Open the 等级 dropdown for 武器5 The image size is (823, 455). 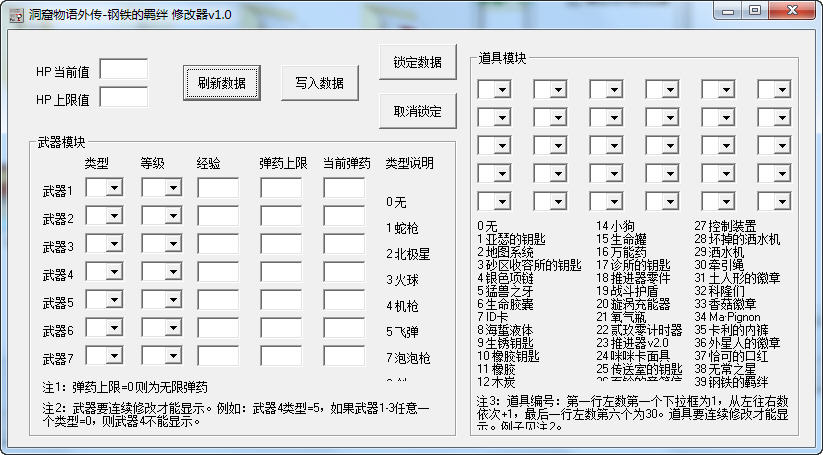(x=161, y=300)
